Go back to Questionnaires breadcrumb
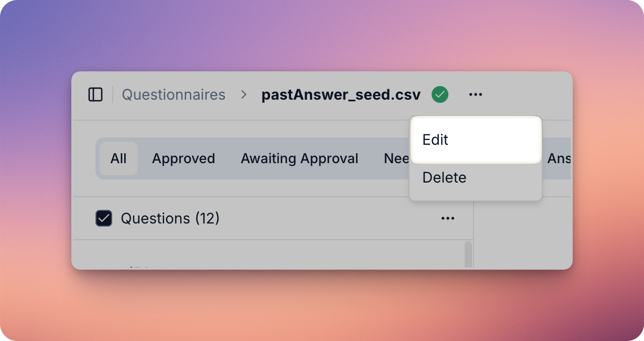Screen dimensions: 644x341 click(174, 95)
